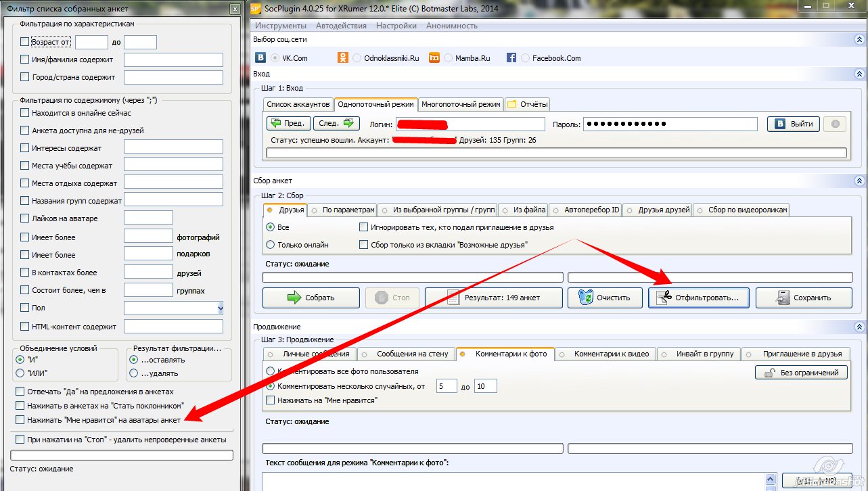Image resolution: width=868 pixels, height=491 pixels.
Task: Open the Анонимность menu
Action: [x=452, y=26]
